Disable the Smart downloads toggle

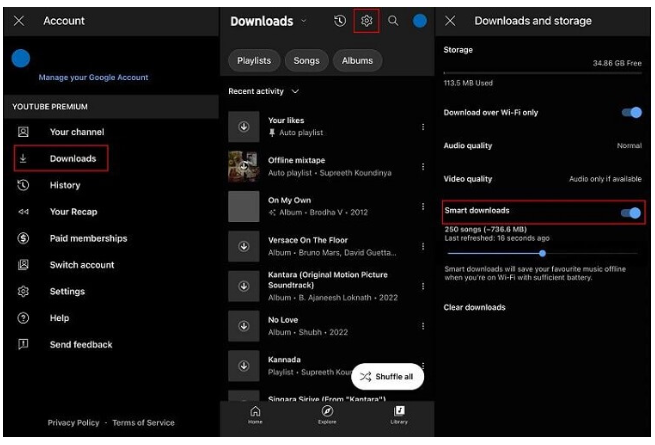(x=630, y=212)
